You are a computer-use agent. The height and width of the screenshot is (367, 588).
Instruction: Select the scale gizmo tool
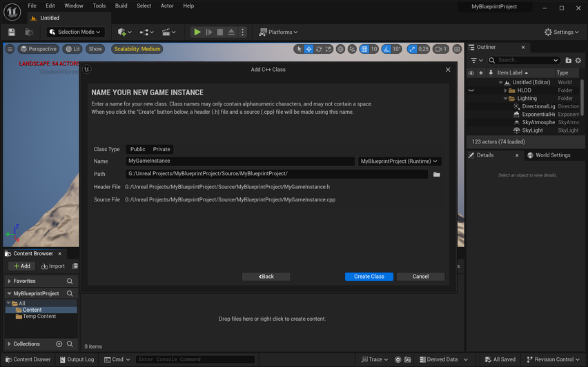pos(328,49)
